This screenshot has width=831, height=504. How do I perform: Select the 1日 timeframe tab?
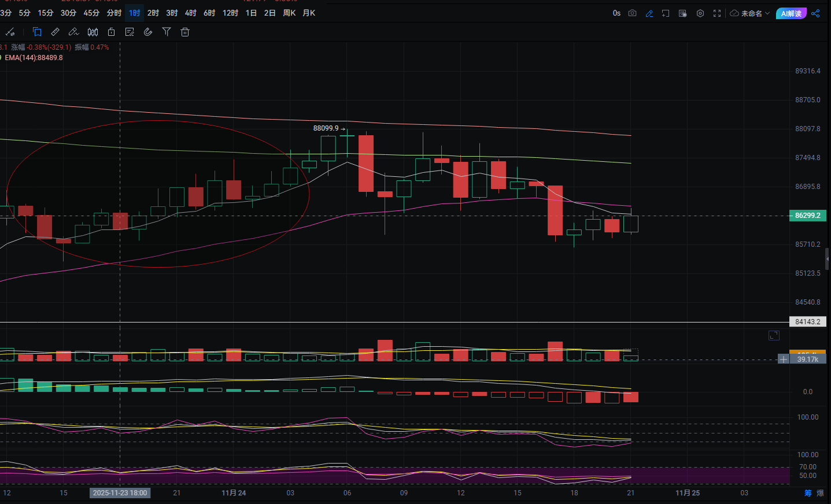251,13
